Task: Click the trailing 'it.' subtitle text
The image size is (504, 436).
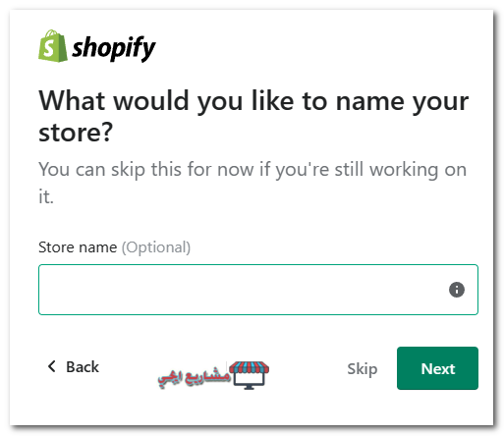Action: click(46, 197)
